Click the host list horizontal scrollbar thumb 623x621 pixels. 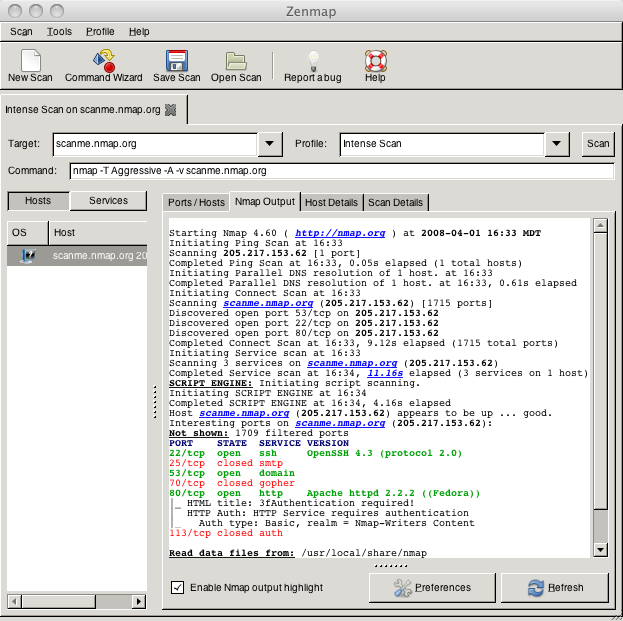pos(59,602)
